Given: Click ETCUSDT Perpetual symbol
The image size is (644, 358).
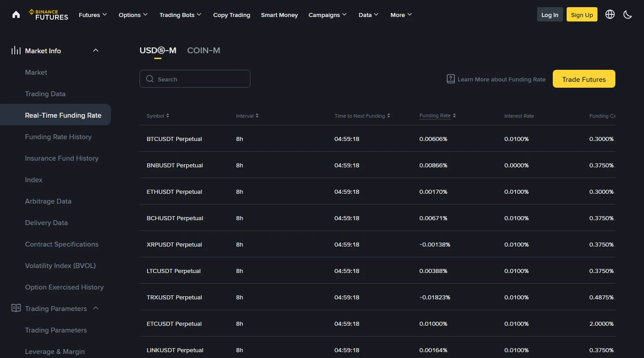Looking at the screenshot, I should click(x=174, y=324).
